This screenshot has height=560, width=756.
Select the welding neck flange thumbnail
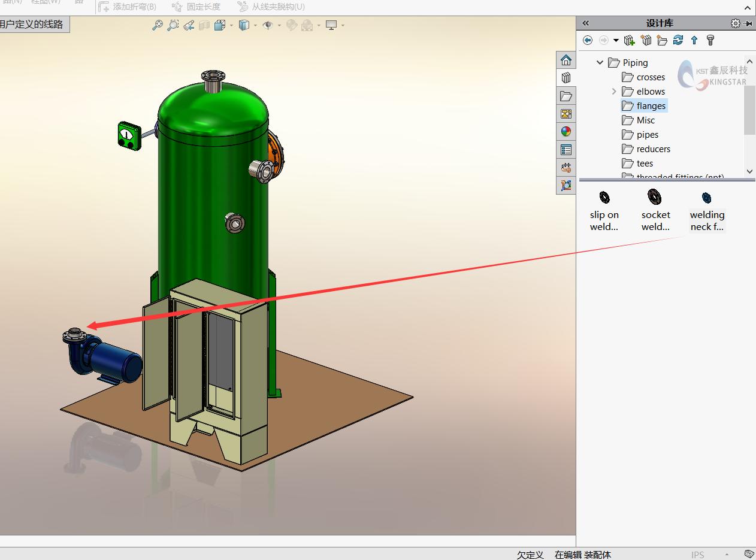(x=707, y=198)
